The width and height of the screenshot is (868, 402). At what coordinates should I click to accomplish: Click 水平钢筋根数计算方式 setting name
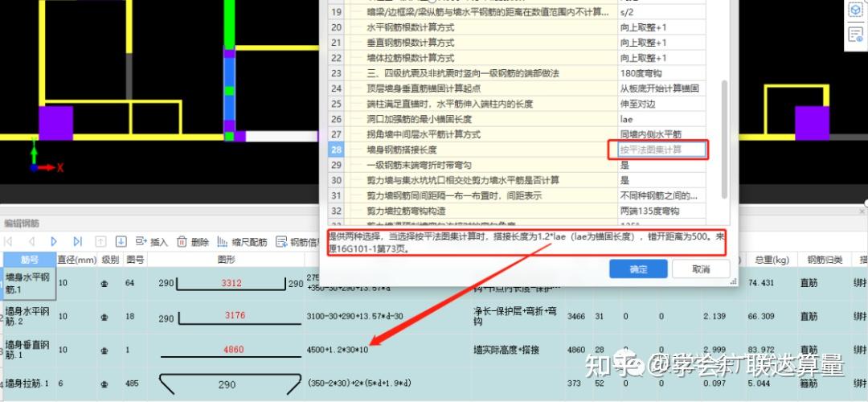click(411, 27)
